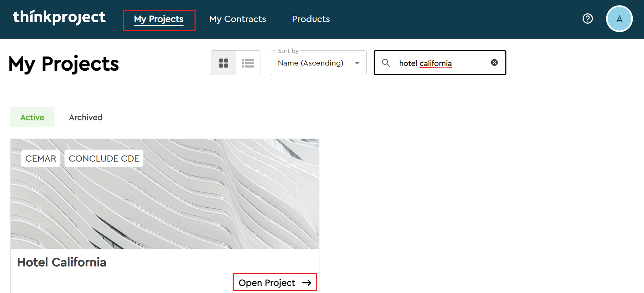The width and height of the screenshot is (644, 293).
Task: Click the thinkproject logo
Action: (59, 17)
